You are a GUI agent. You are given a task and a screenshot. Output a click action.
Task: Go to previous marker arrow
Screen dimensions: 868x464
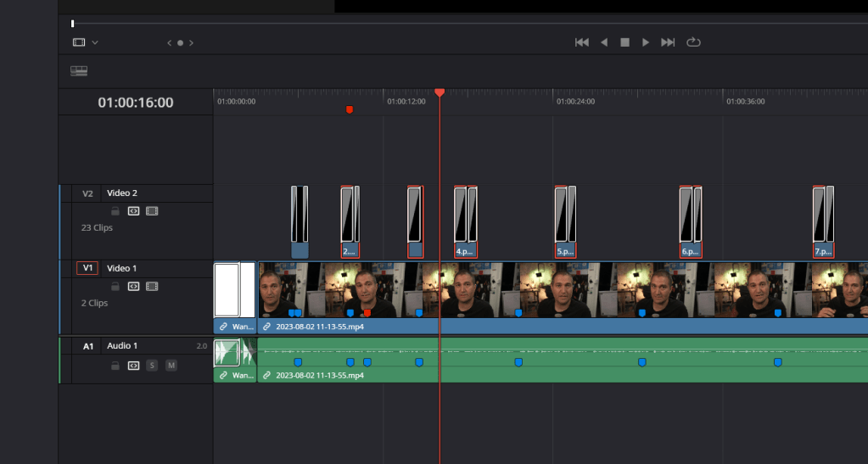[x=170, y=42]
